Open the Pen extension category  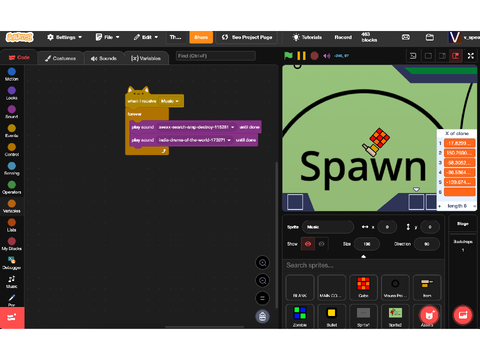pyautogui.click(x=12, y=300)
